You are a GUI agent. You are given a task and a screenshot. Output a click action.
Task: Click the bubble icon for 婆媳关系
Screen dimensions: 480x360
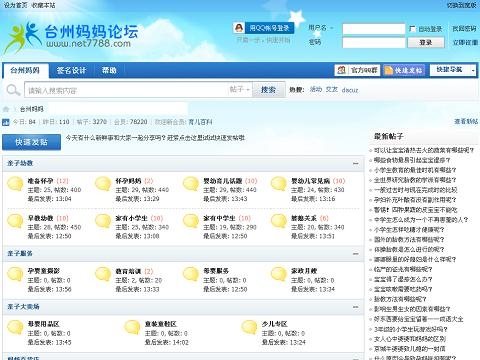pos(279,221)
